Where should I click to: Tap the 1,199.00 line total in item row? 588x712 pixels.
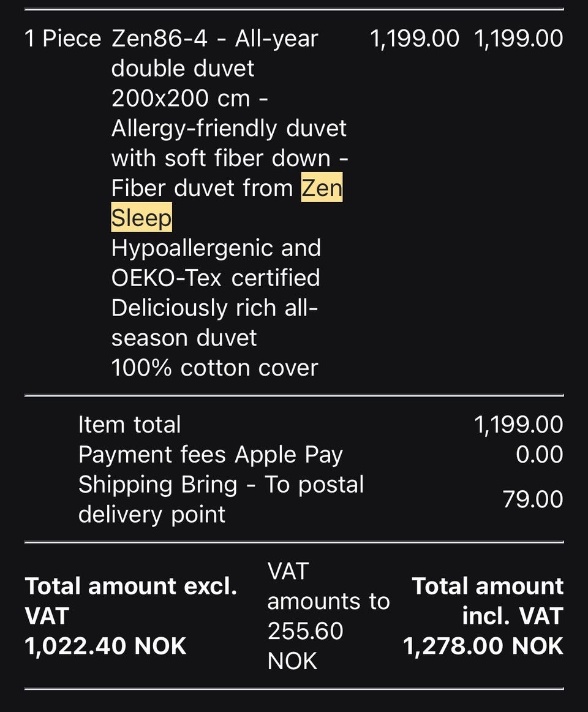click(x=519, y=38)
